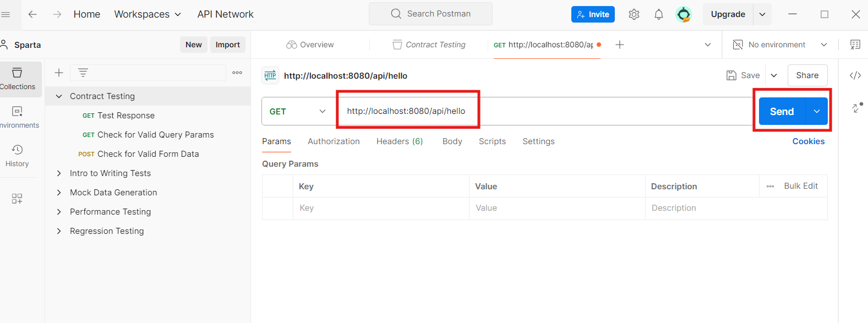868x323 pixels.
Task: Open the No environment selector
Action: (x=780, y=45)
